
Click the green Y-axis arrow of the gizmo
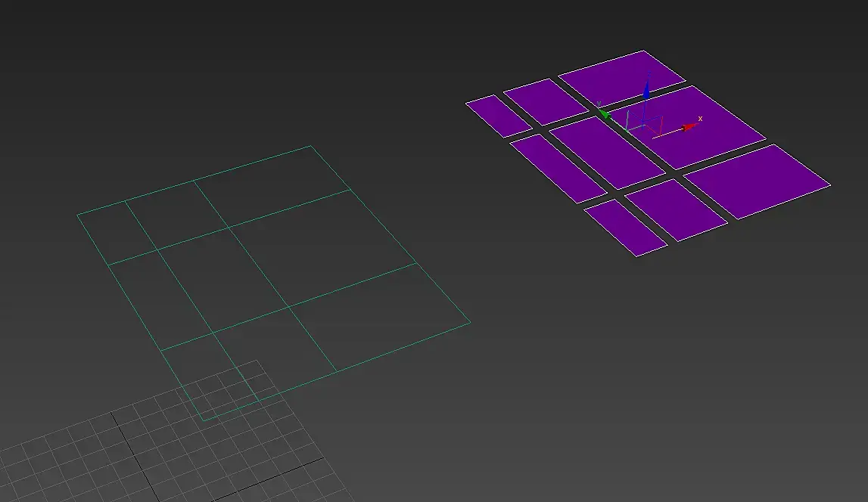coord(604,114)
